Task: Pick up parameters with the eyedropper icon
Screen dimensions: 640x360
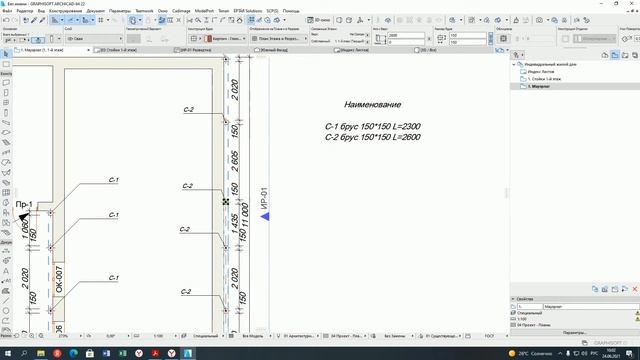Action: click(34, 20)
